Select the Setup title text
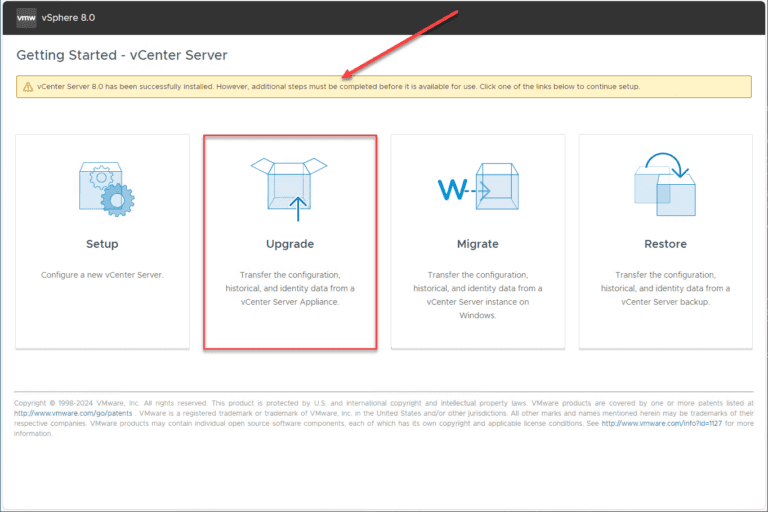Image resolution: width=768 pixels, height=512 pixels. point(102,244)
